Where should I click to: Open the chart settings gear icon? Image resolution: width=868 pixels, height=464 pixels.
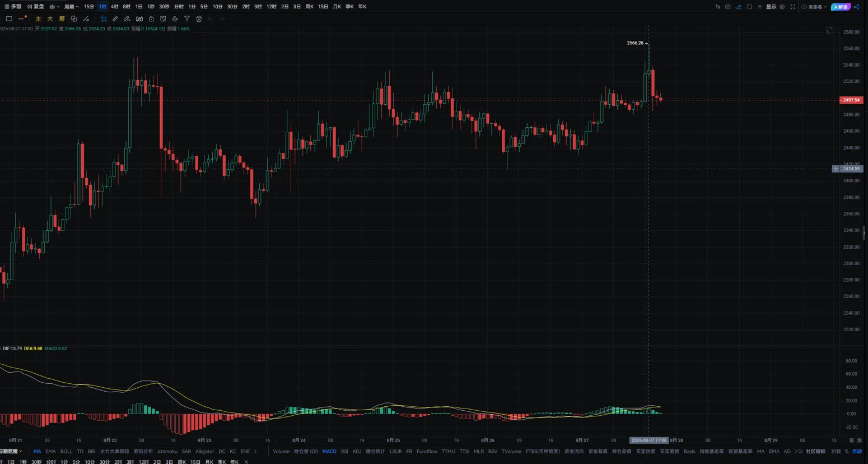782,7
